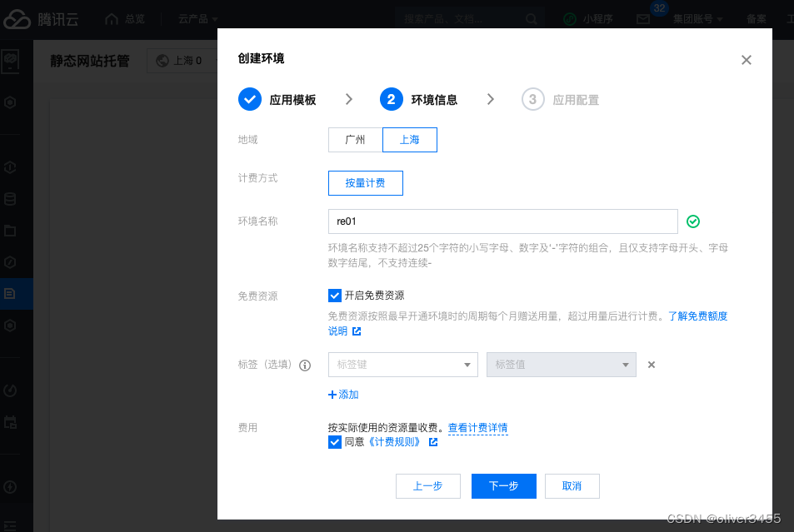Open the 计费规则 external link icon

433,442
